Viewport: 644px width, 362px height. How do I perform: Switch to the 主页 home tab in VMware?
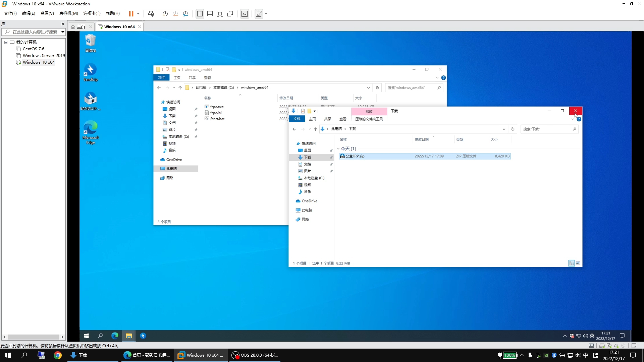coord(81,27)
